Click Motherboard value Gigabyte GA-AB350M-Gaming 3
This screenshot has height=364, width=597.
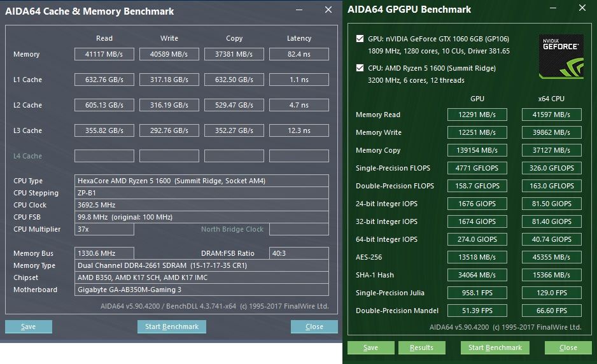point(201,290)
